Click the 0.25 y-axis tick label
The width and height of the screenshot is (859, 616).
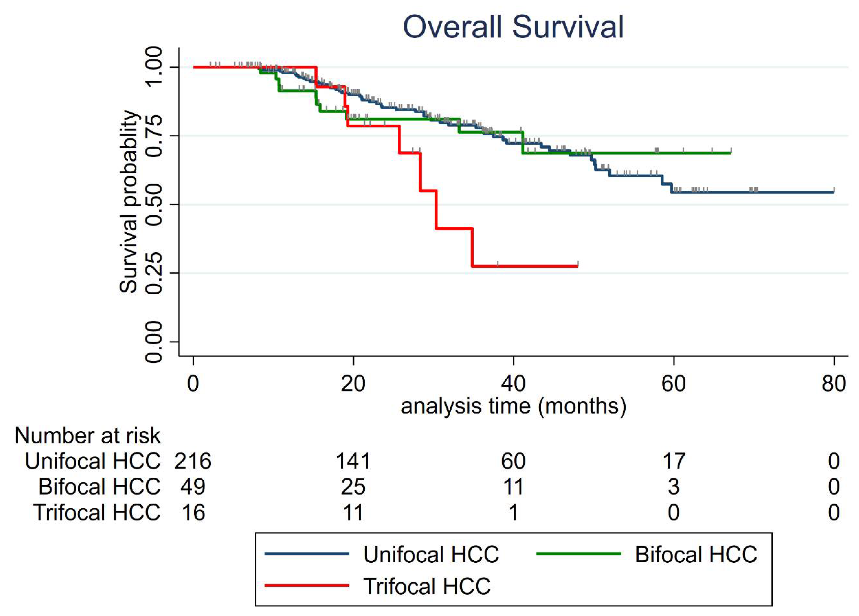pos(154,273)
